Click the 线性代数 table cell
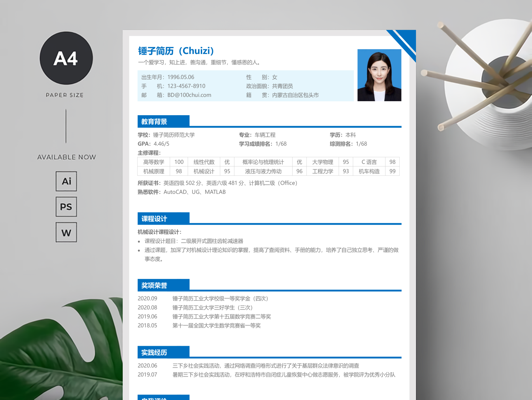 [204, 162]
